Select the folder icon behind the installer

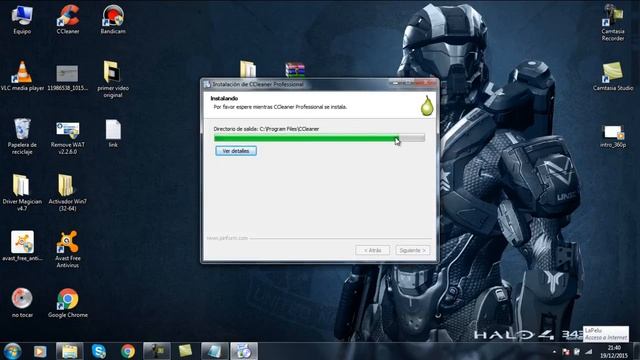(x=248, y=69)
